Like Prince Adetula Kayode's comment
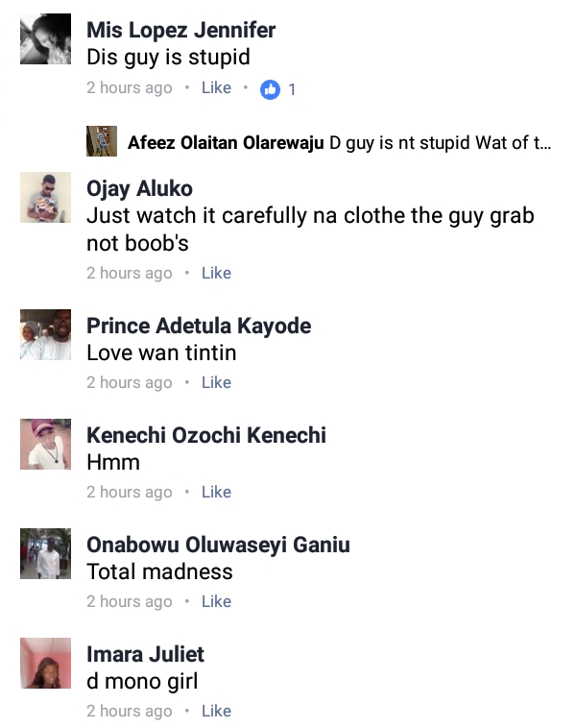Image resolution: width=576 pixels, height=728 pixels. (x=216, y=382)
